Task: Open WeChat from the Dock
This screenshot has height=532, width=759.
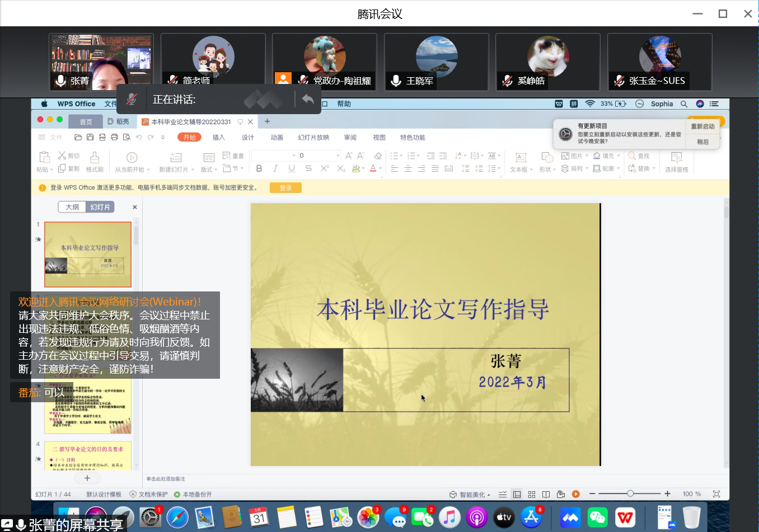Action: [597, 517]
